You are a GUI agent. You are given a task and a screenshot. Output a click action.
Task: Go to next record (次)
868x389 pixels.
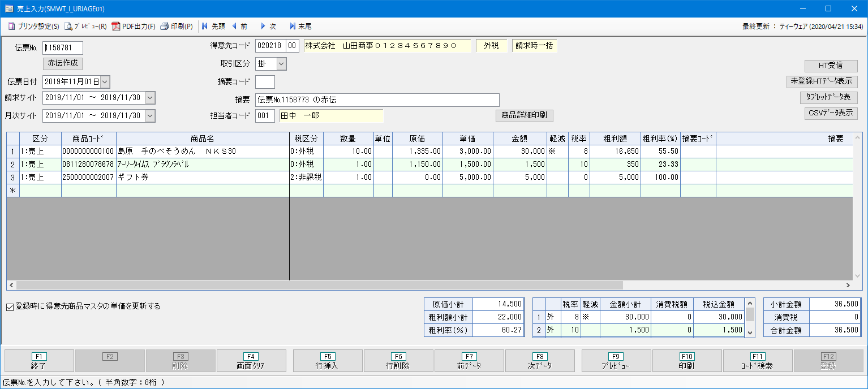click(x=268, y=27)
